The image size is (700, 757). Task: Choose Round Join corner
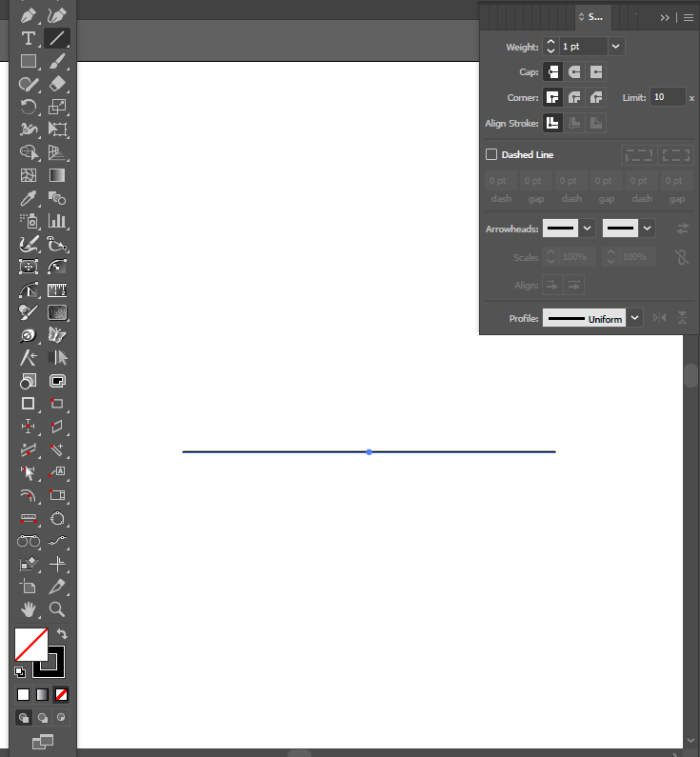point(574,97)
